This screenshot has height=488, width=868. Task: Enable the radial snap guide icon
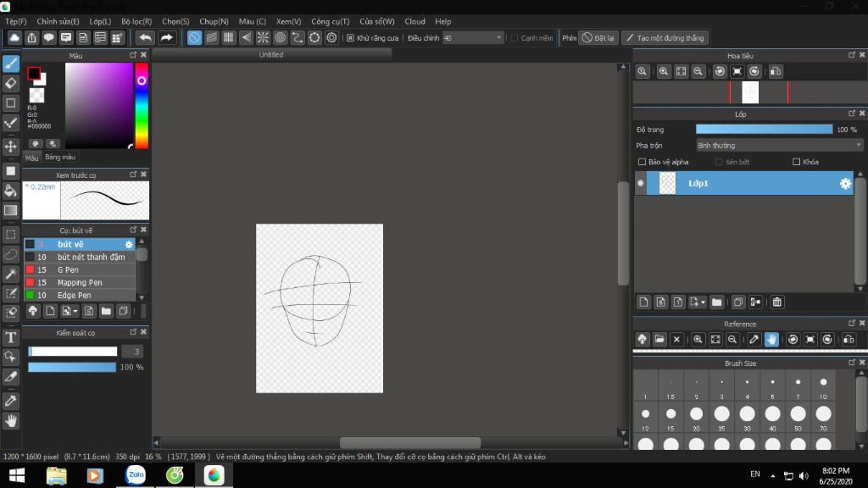[x=263, y=37]
